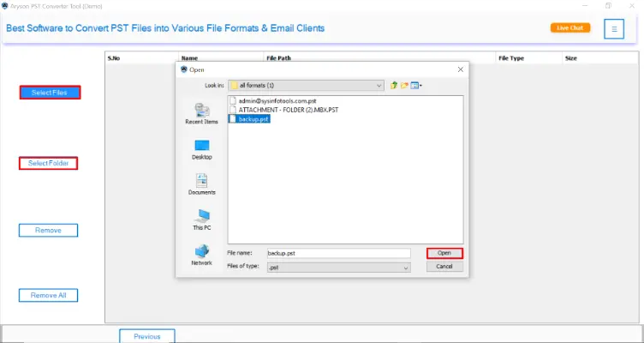Browse This PC in the Open dialog

[201, 220]
